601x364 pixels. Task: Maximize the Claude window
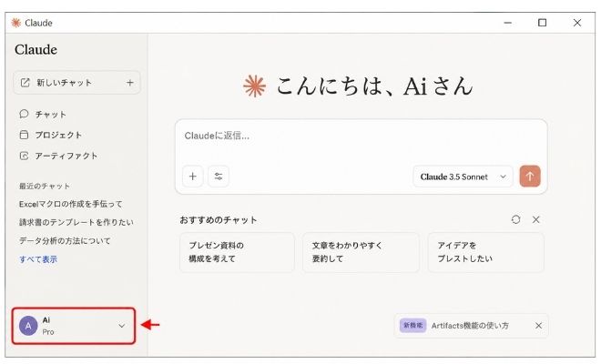coord(543,23)
